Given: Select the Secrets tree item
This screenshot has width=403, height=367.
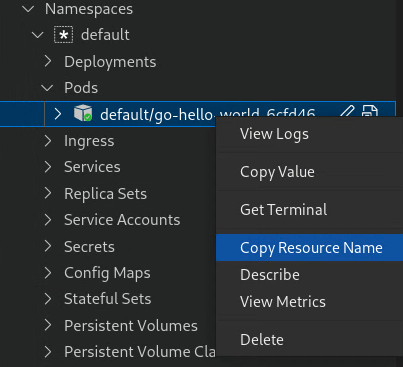Looking at the screenshot, I should coord(89,247).
